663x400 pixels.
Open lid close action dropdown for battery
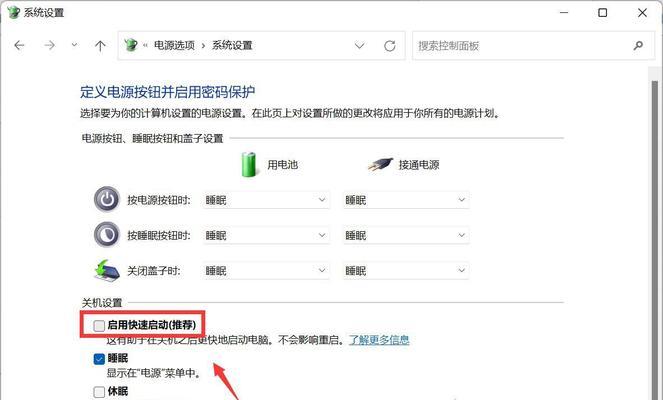pyautogui.click(x=266, y=271)
